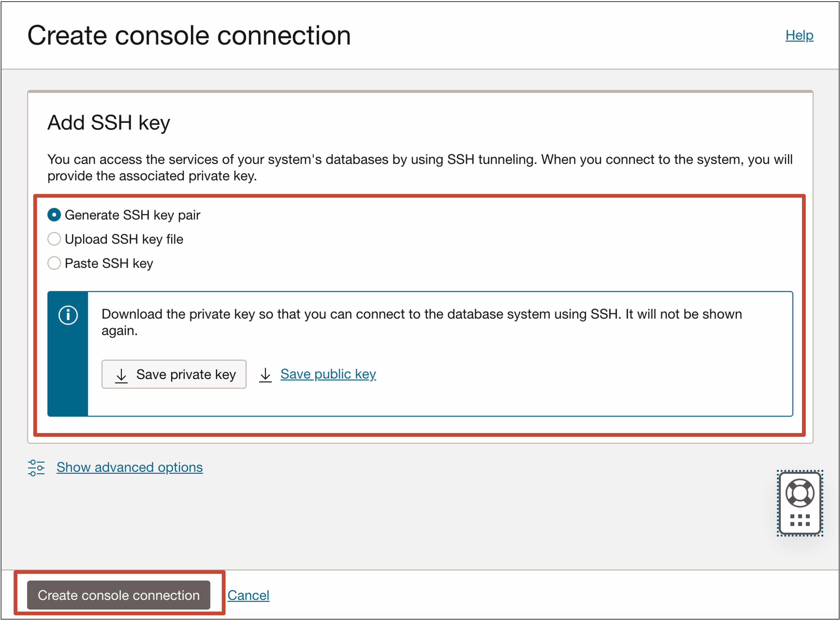Click the Create console connection page title
This screenshot has height=620, width=840.
coord(189,36)
